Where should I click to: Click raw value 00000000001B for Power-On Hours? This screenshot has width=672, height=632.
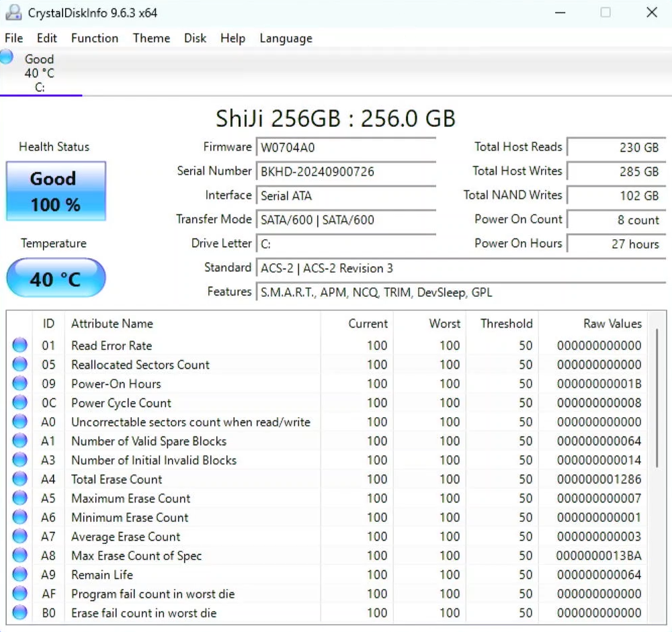coord(599,383)
